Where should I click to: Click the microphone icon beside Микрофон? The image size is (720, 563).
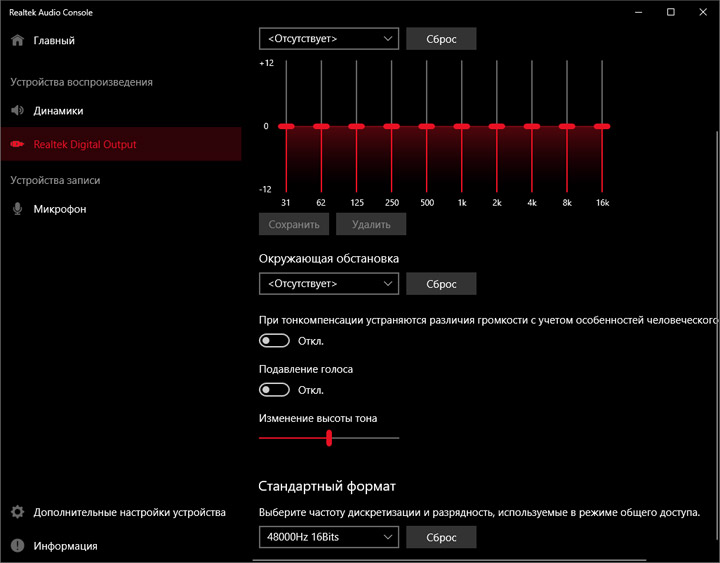click(17, 209)
